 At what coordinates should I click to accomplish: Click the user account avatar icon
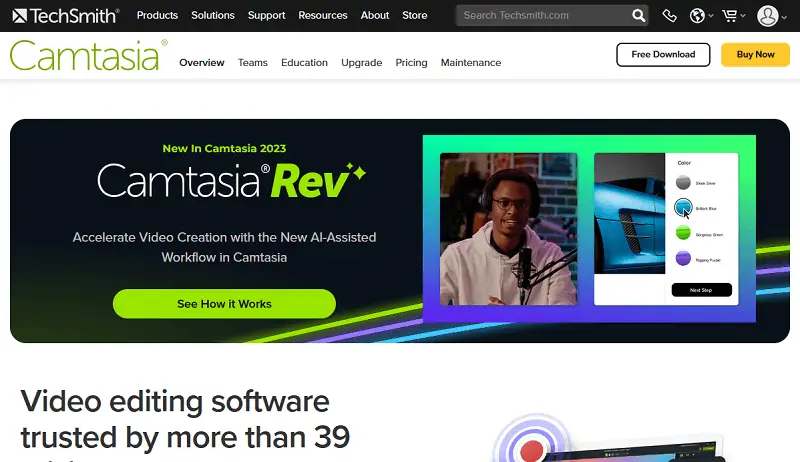point(767,16)
